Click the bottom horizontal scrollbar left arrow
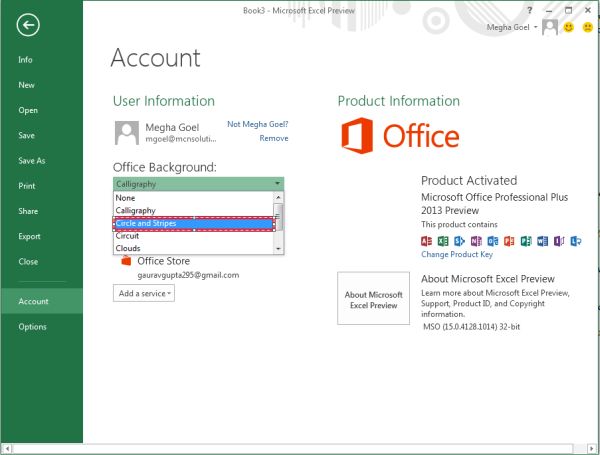This screenshot has width=600, height=455. click(x=7, y=448)
